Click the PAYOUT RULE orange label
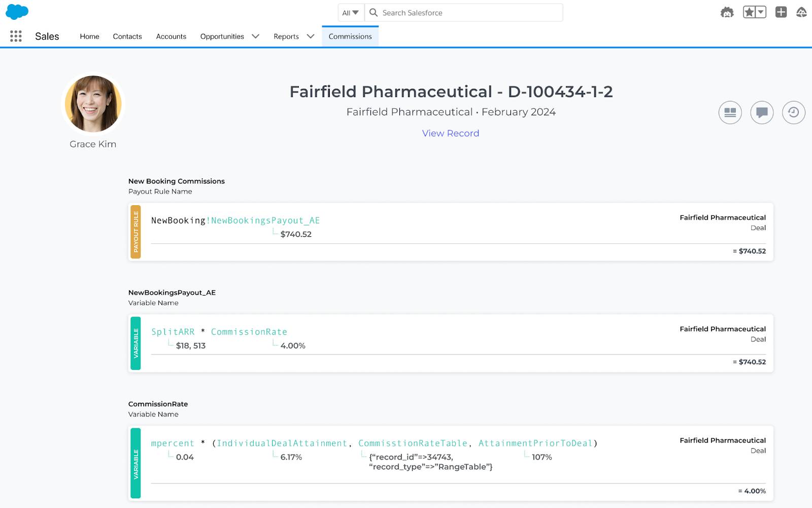 coord(136,232)
